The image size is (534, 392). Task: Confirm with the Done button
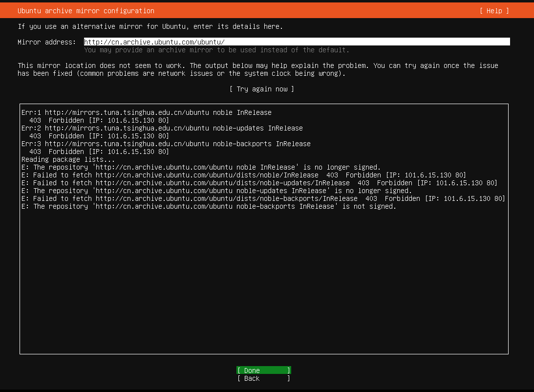[264, 370]
